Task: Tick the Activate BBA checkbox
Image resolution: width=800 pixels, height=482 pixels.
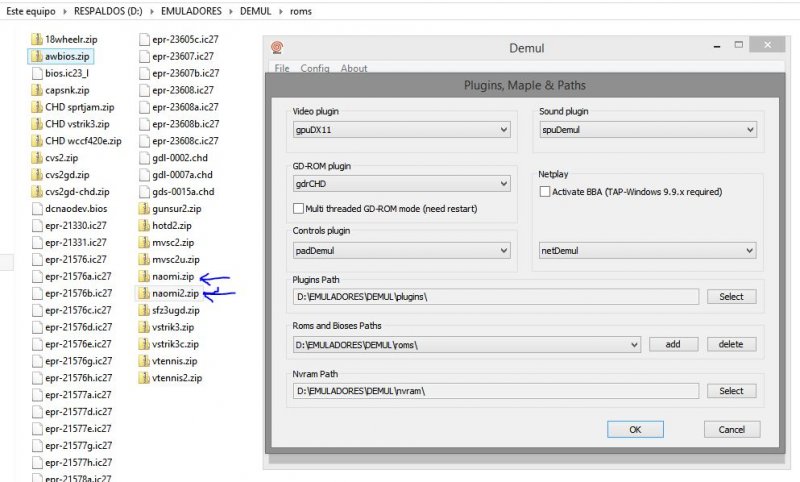Action: [545, 192]
